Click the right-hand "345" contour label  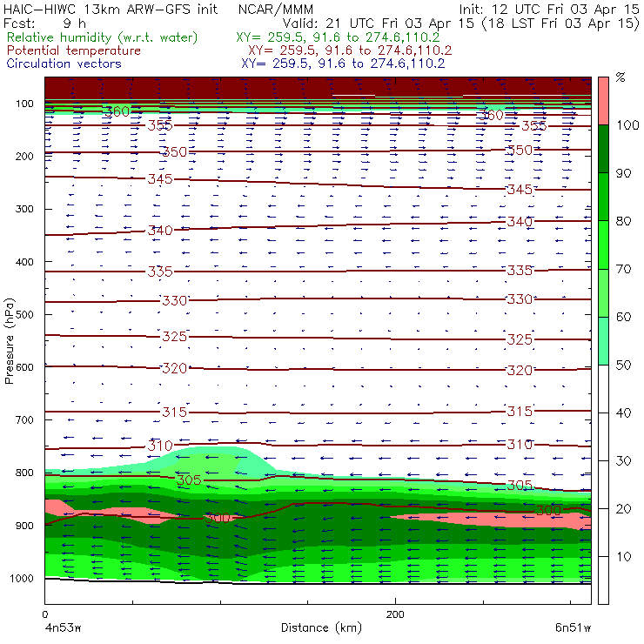click(x=520, y=190)
